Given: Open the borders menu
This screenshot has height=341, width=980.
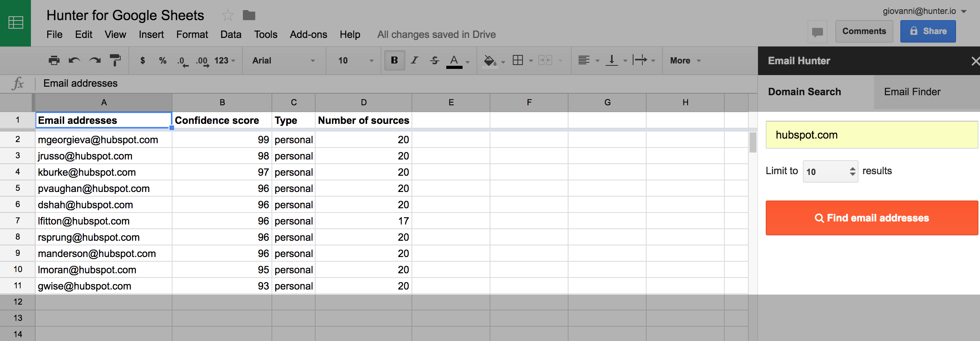Looking at the screenshot, I should click(518, 60).
